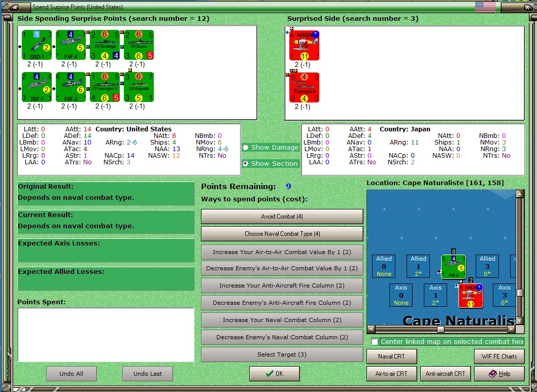Click map vertical scrollbar down arrow
The width and height of the screenshot is (537, 392).
tap(520, 321)
